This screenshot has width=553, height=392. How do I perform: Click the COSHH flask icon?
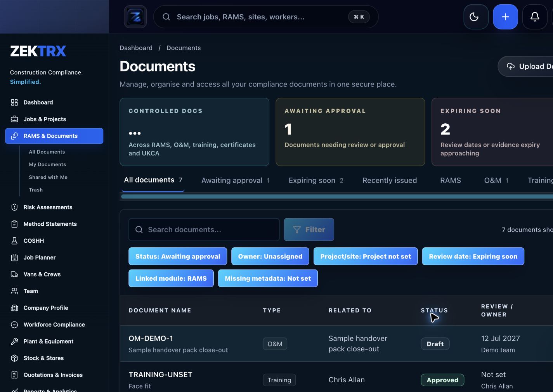[14, 241]
